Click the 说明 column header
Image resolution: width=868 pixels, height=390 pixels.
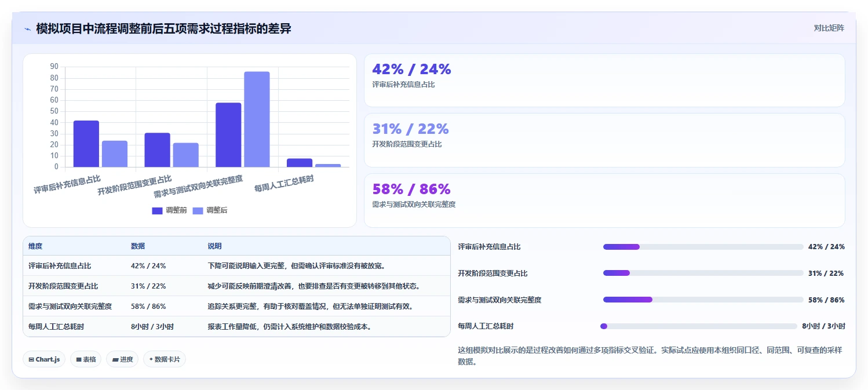pyautogui.click(x=214, y=246)
